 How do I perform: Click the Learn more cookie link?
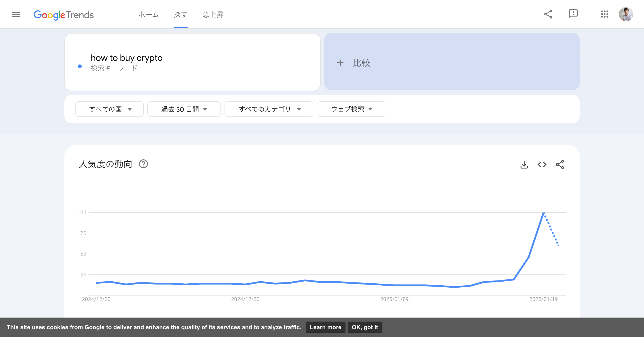click(x=325, y=327)
